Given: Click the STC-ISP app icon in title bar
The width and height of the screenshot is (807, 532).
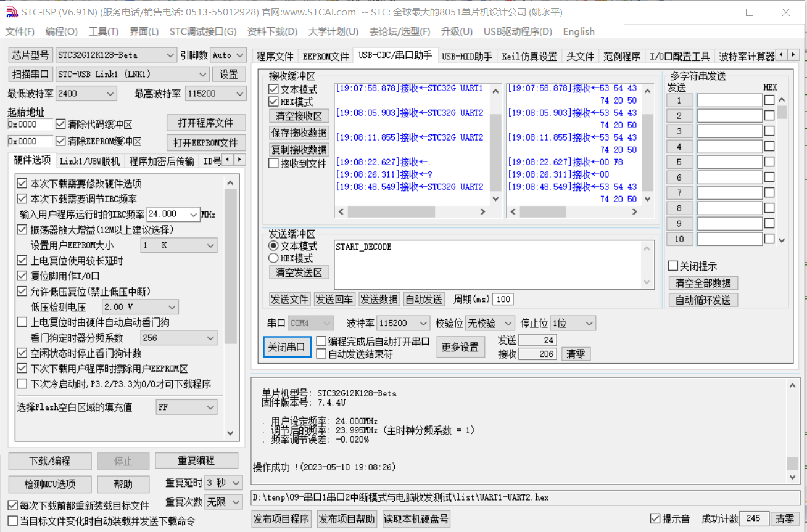Looking at the screenshot, I should pyautogui.click(x=12, y=12).
